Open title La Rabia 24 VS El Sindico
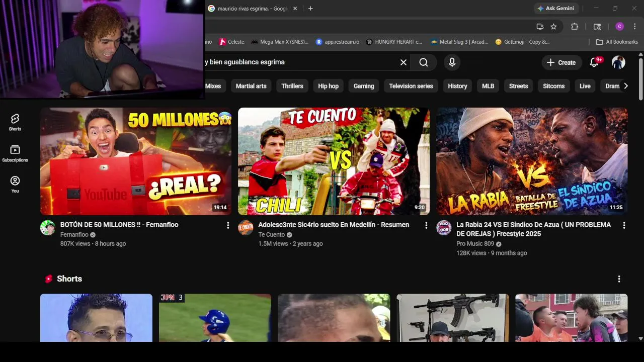Screen dimensions: 644x362 coord(533,229)
